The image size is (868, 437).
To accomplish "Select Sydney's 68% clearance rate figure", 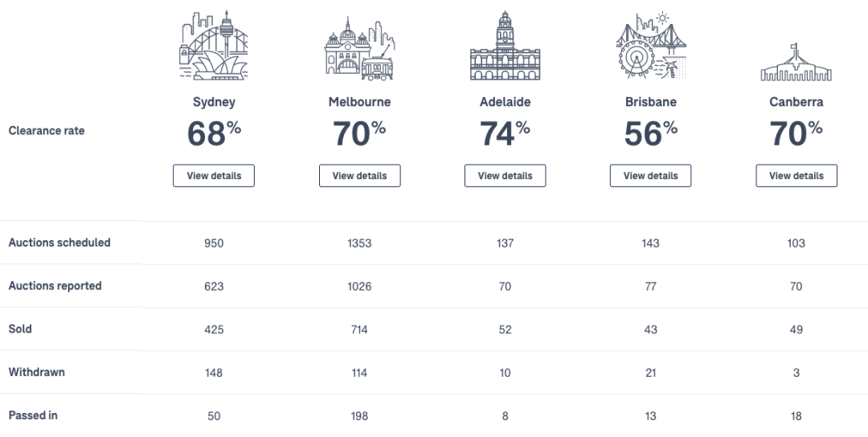I will click(214, 133).
